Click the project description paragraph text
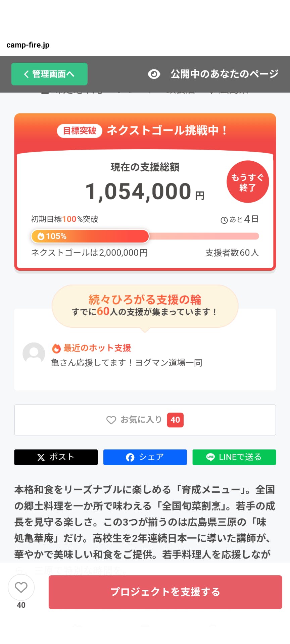290x644 pixels. click(145, 522)
